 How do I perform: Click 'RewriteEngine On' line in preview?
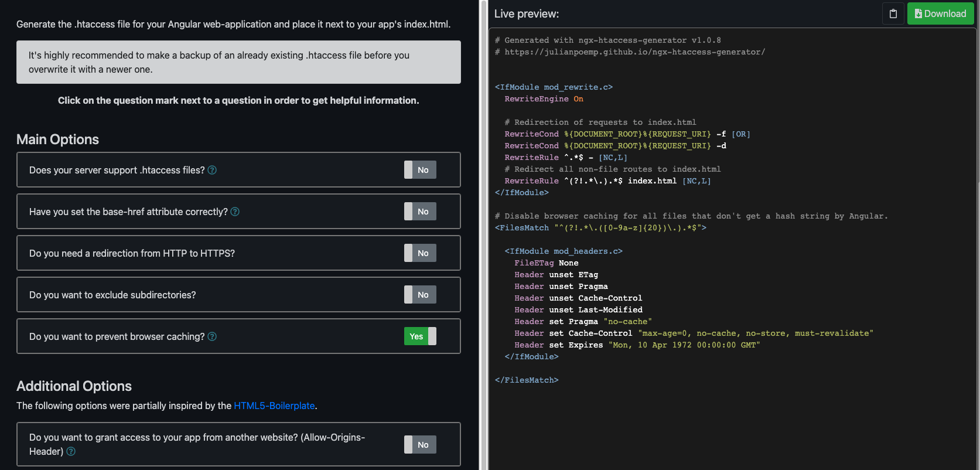544,99
